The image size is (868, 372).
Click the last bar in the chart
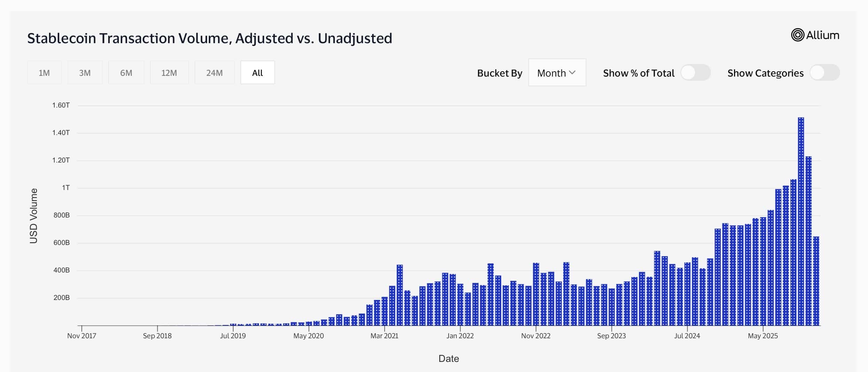coord(816,281)
